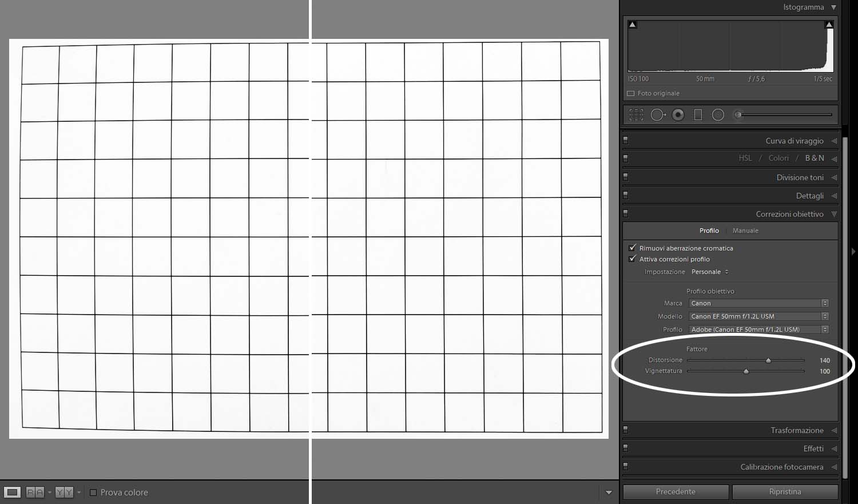The height and width of the screenshot is (504, 858).
Task: Disable Attiva correzioni profilo checkbox
Action: click(x=632, y=259)
